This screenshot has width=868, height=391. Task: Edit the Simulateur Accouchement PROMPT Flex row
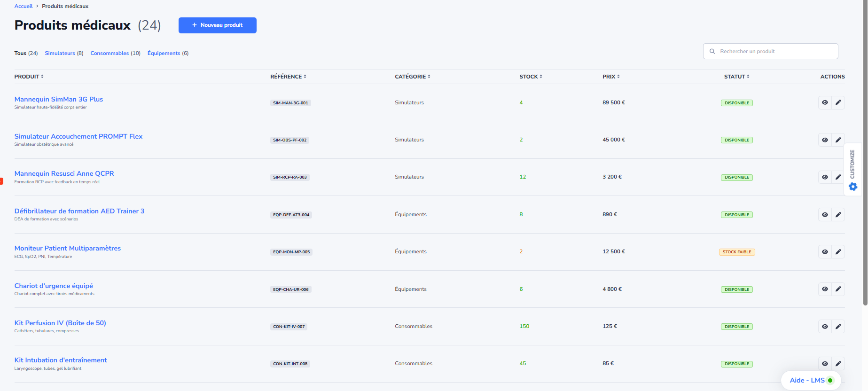pos(838,140)
